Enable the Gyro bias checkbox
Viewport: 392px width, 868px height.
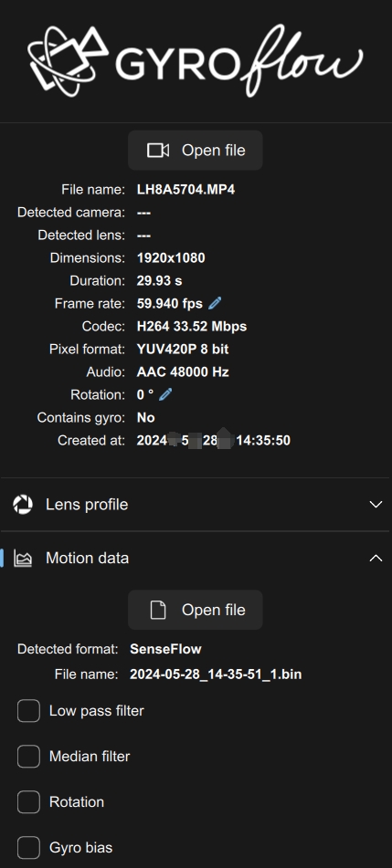28,848
